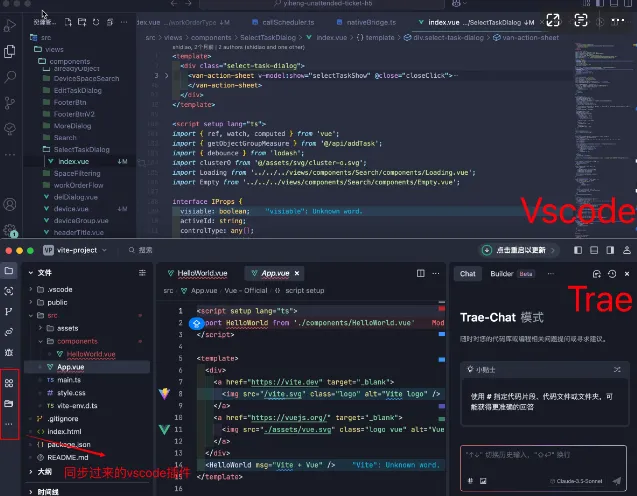Screen dimensions: 637x496
Task: Open VSCode Accounts icon in activity bar
Action: pyautogui.click(x=10, y=204)
